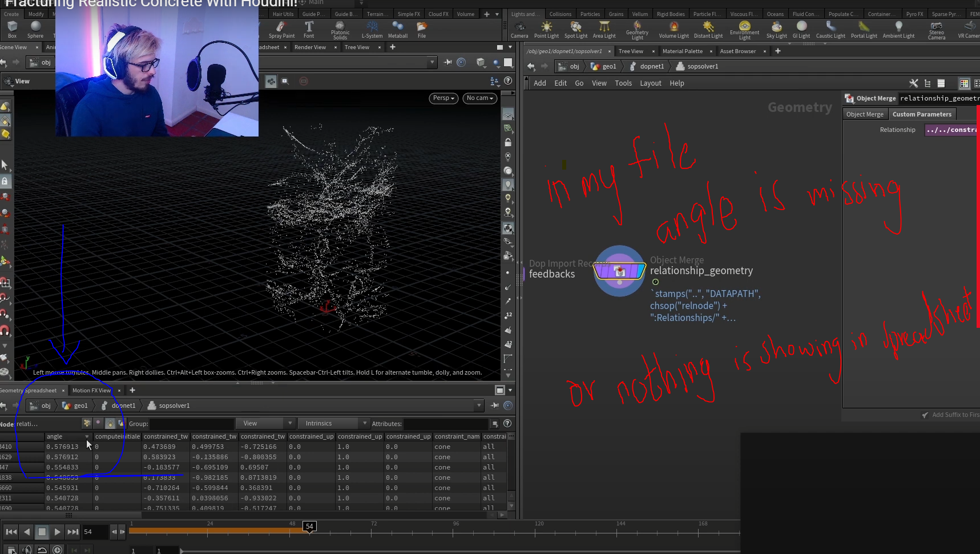This screenshot has width=980, height=554.
Task: Click the Font shelf tool
Action: tap(309, 29)
